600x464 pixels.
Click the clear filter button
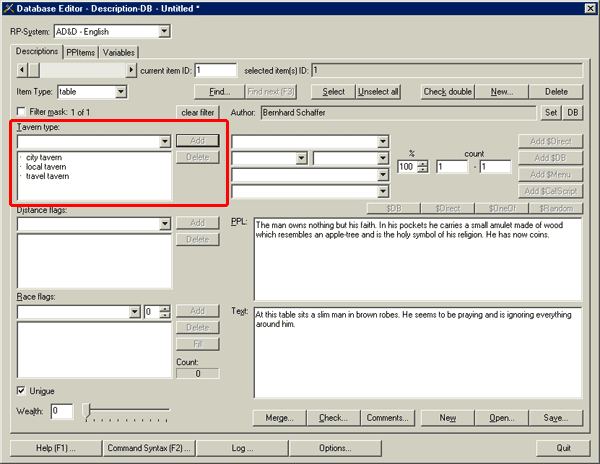pos(198,112)
